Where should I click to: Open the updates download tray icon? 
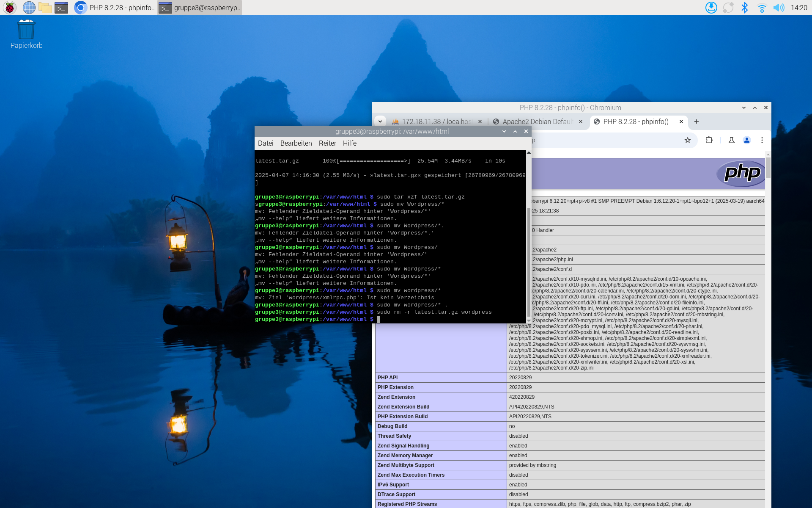pos(711,8)
